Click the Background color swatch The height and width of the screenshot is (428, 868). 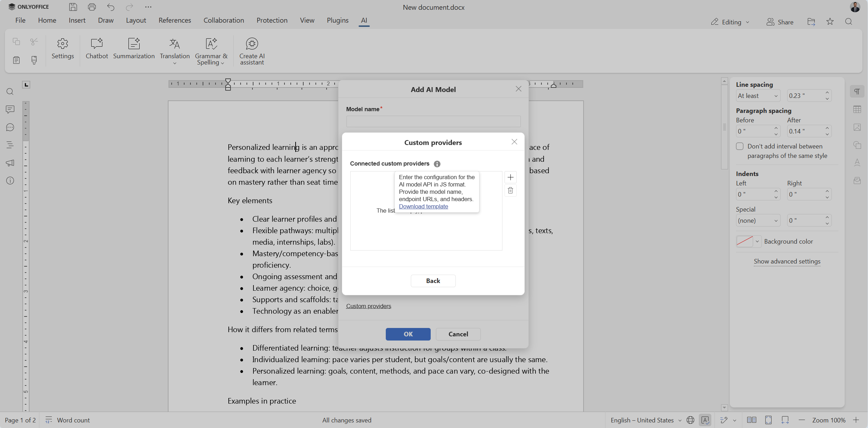(x=744, y=242)
